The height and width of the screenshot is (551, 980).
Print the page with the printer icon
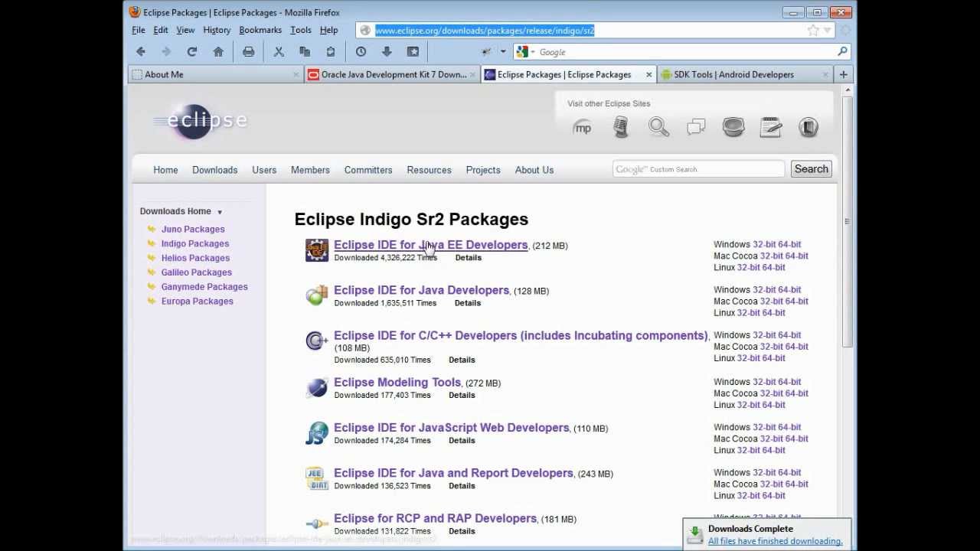coord(248,52)
